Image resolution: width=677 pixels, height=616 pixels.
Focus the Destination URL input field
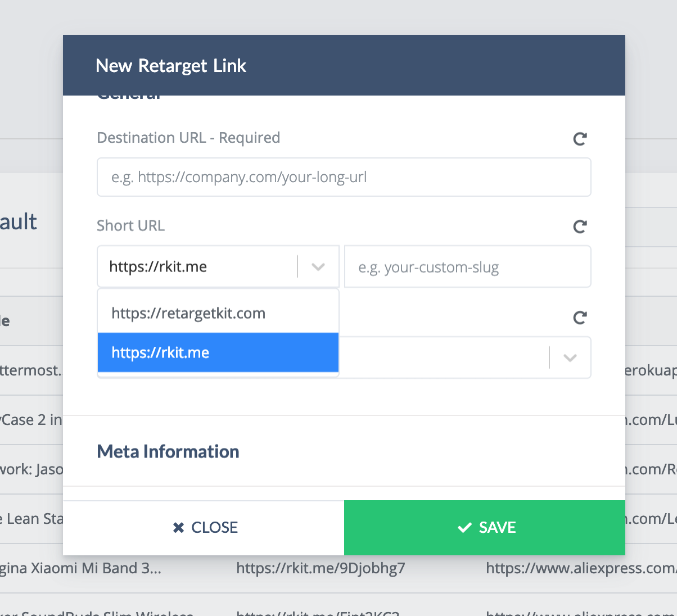[344, 177]
